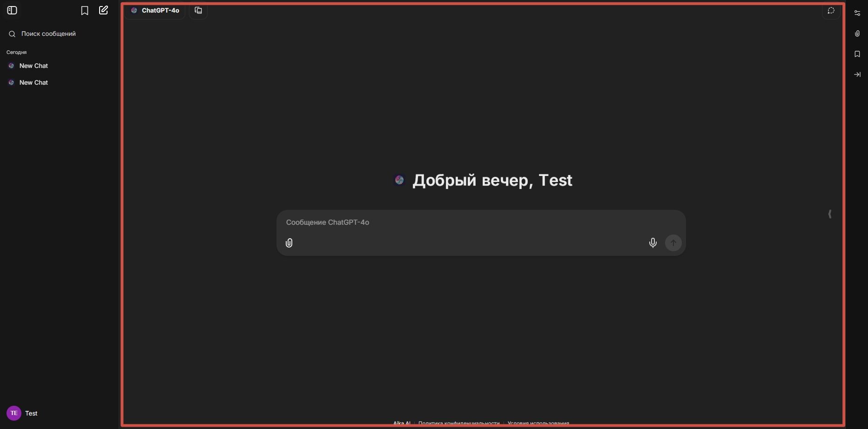The width and height of the screenshot is (868, 429).
Task: Open the ChatGPT-4o model selector
Action: (155, 10)
